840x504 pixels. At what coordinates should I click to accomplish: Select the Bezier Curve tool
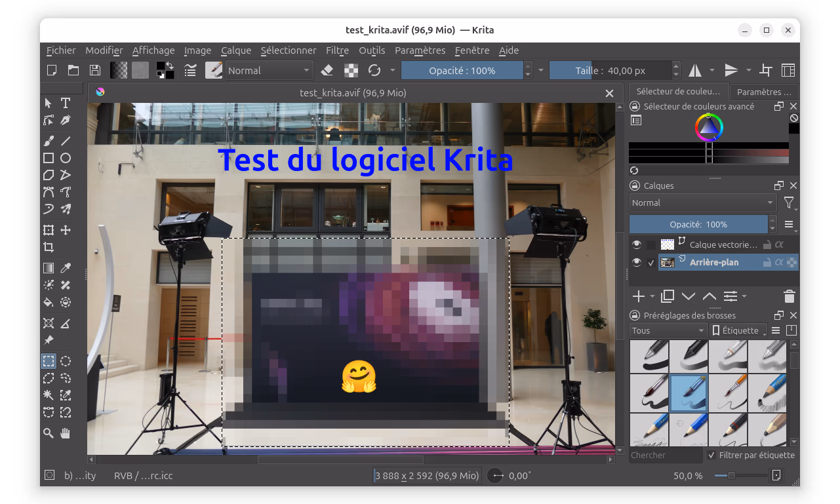(49, 192)
